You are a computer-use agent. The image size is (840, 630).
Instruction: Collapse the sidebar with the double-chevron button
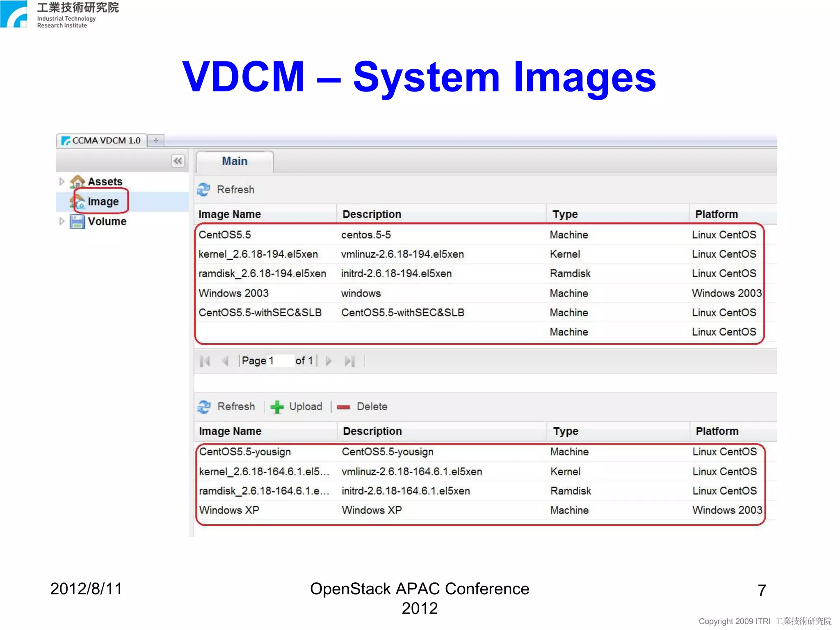pyautogui.click(x=178, y=161)
